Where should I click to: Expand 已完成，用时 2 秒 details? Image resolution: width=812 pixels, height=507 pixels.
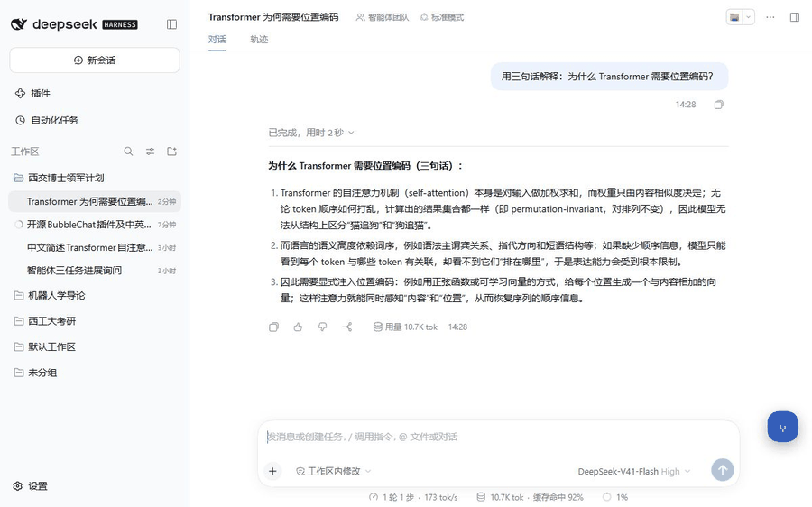311,133
